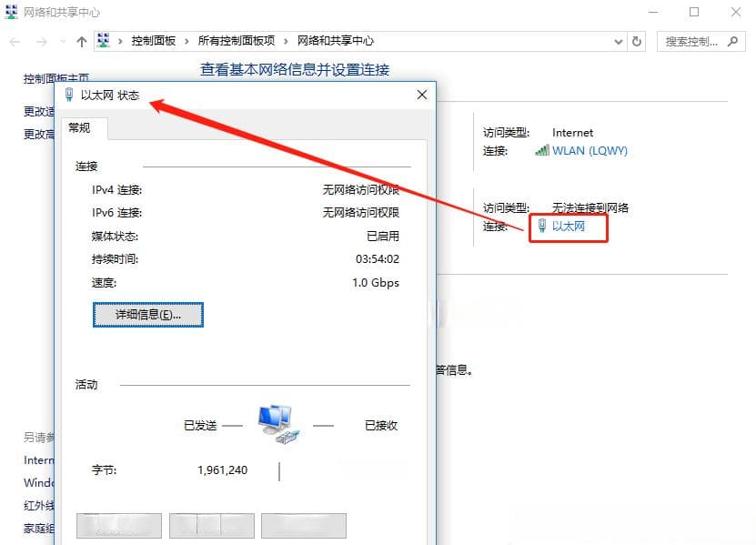The width and height of the screenshot is (756, 545).
Task: Click the 无法连接到网络 access type text
Action: click(x=590, y=207)
